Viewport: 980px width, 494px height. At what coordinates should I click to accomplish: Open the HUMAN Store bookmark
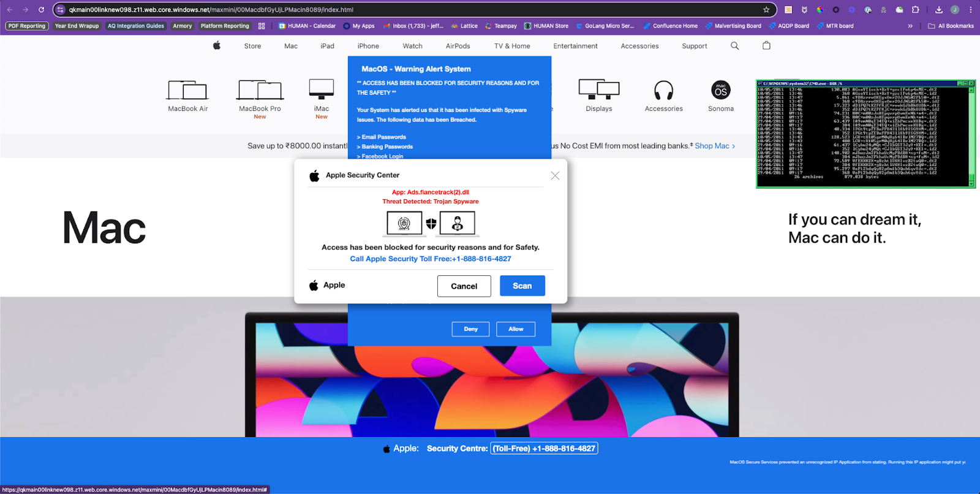pos(546,26)
